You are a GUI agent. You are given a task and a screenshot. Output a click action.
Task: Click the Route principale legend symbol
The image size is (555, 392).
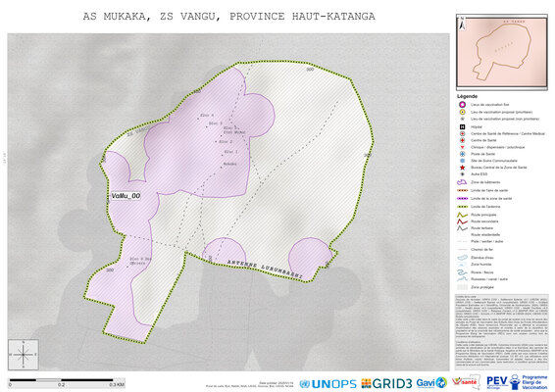(462, 215)
